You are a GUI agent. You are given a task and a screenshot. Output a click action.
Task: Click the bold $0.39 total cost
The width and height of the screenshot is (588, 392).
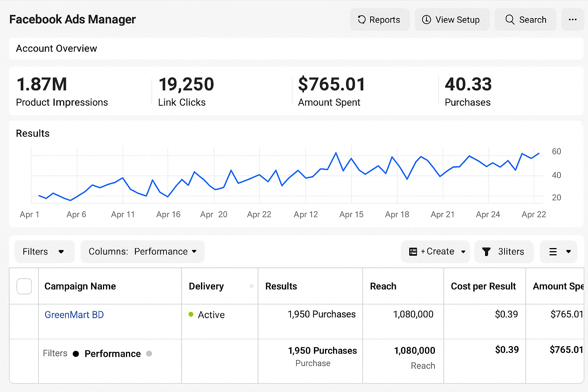coord(507,350)
